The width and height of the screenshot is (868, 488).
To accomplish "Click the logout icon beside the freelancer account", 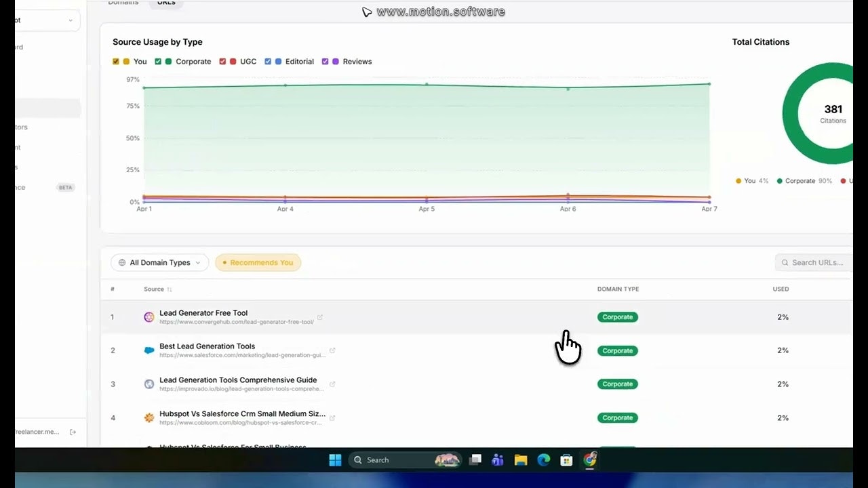I will (x=73, y=432).
